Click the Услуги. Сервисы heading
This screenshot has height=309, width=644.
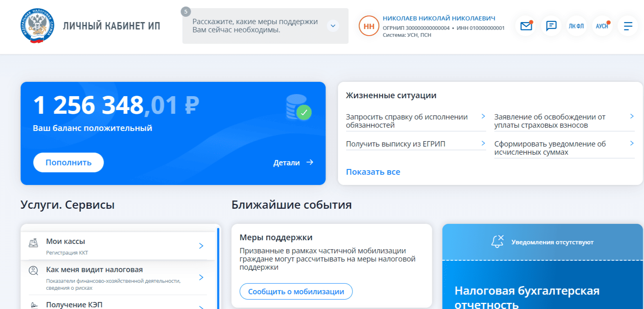[68, 205]
